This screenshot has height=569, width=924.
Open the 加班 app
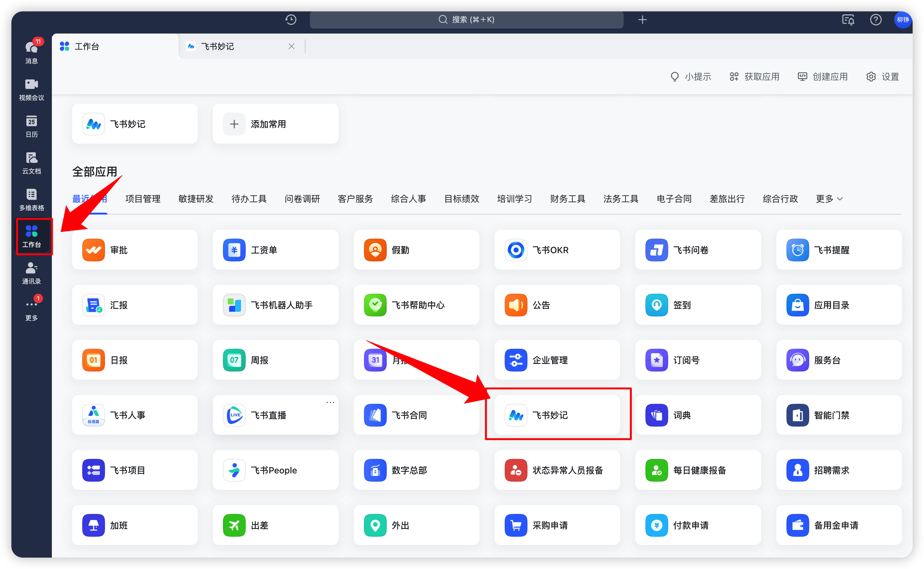[135, 525]
